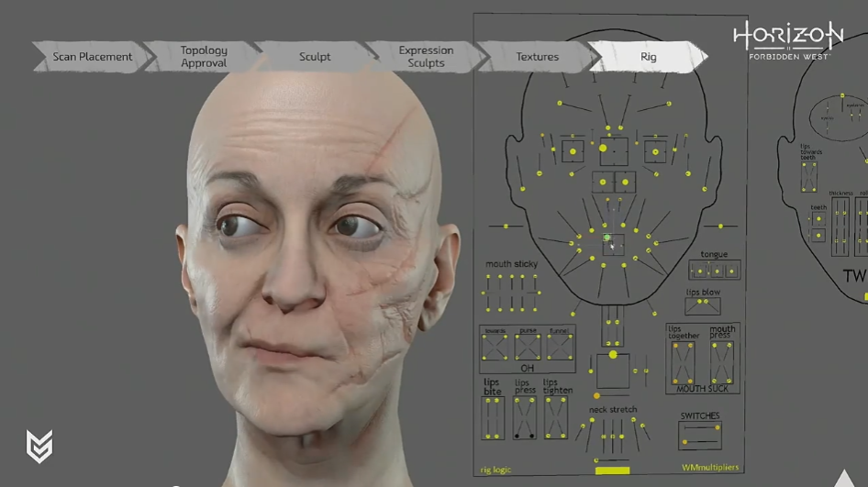Click mouth sticky left horizontal handle

pos(484,293)
